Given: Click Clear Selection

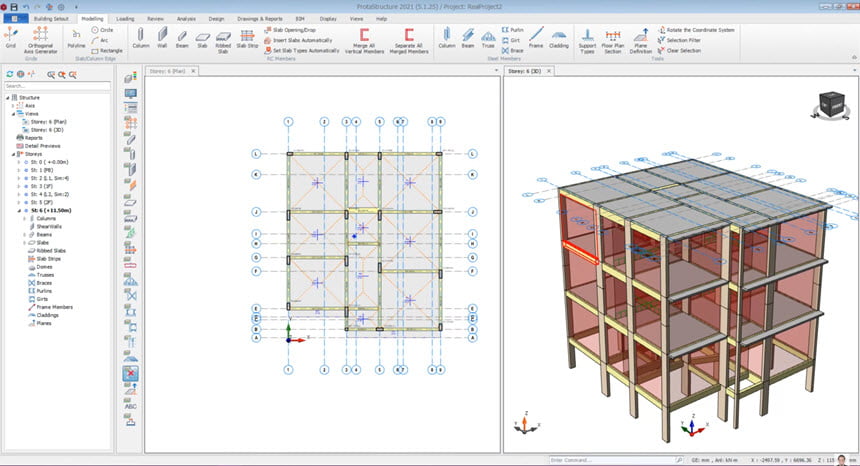Looking at the screenshot, I should point(679,50).
